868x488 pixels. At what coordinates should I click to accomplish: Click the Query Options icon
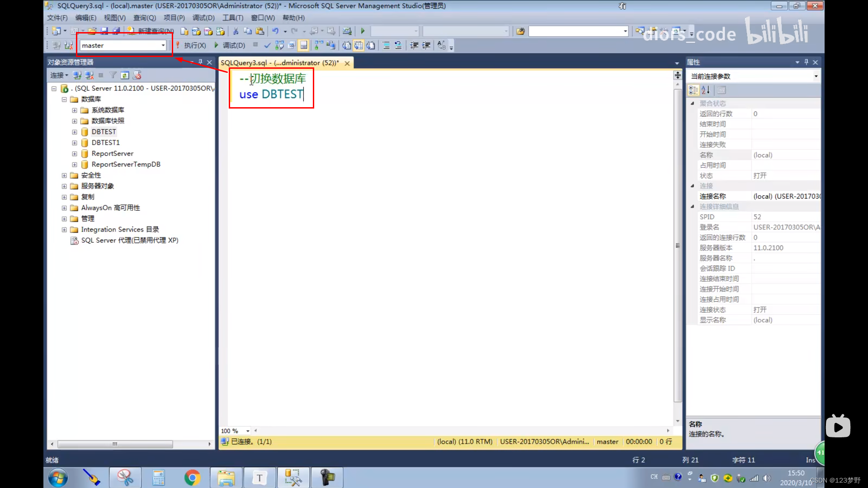tap(292, 45)
